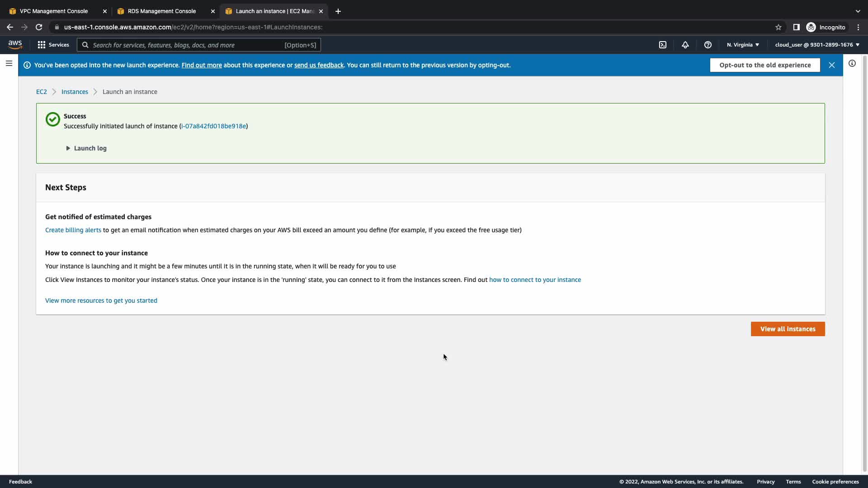Open the hamburger side navigation menu
Screen dimensions: 868x488
(9, 64)
